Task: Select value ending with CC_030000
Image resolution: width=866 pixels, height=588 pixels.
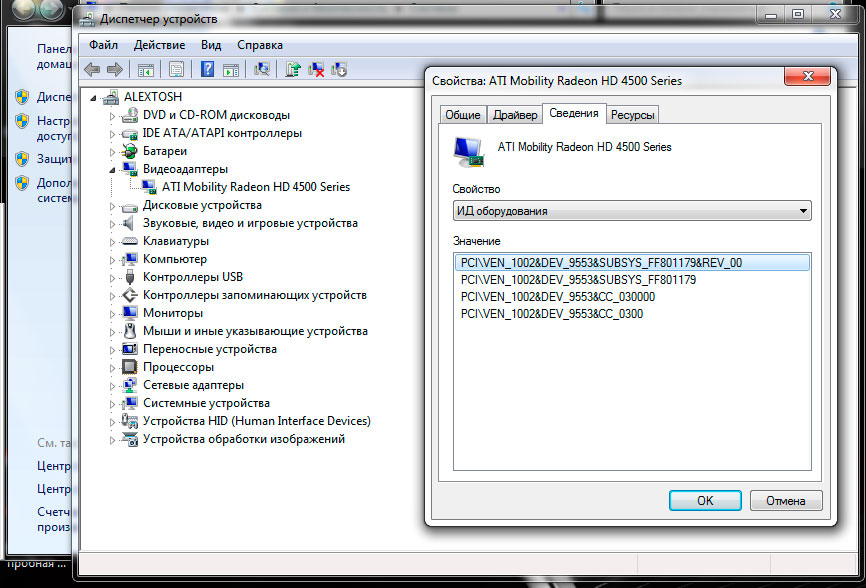Action: tap(558, 297)
